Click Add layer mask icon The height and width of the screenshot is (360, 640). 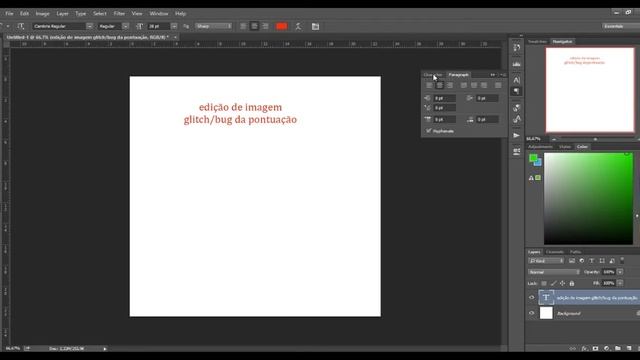[x=596, y=349]
